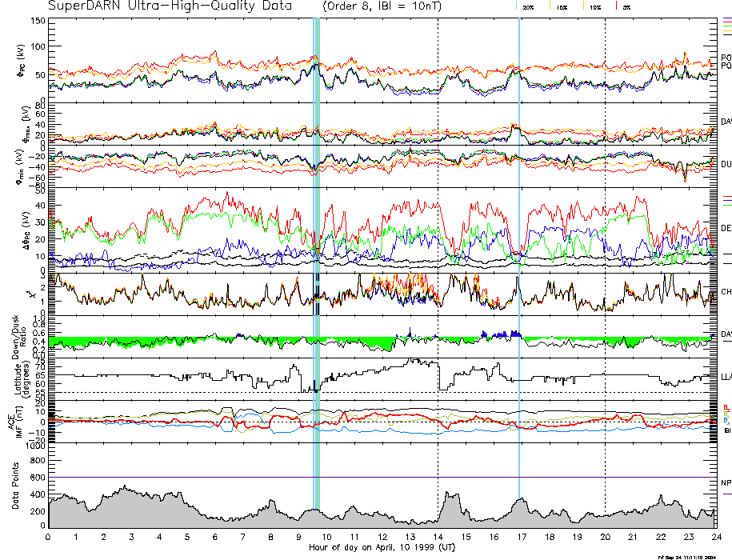732x560 pixels.
Task: Select the NP label right of Data Points panel
Action: [x=726, y=482]
